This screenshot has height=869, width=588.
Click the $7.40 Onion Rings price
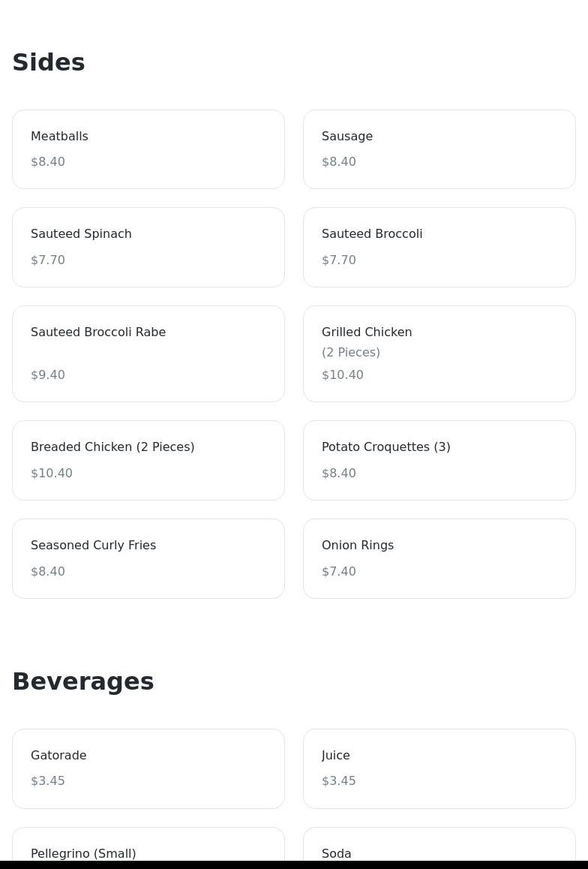[x=339, y=572]
